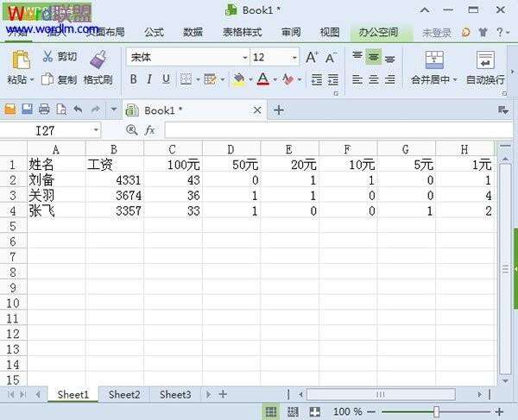Add a new sheet with the plus icon
The width and height of the screenshot is (518, 420).
[x=223, y=394]
